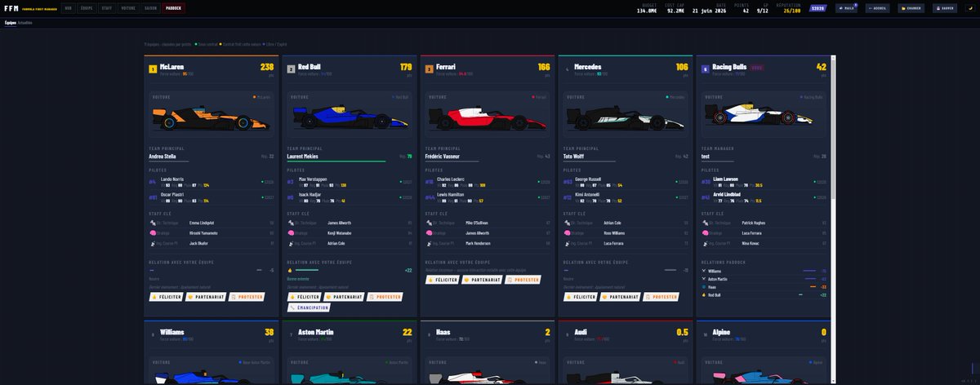Click Mercedes Dir. Technique wrench icon
The height and width of the screenshot is (385, 980).
click(x=567, y=222)
